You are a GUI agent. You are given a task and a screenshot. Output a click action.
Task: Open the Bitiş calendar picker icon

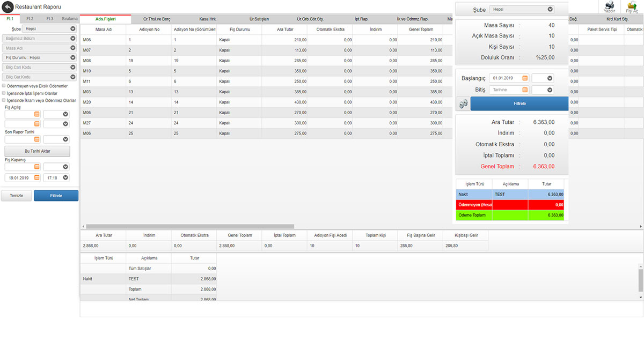(x=525, y=90)
